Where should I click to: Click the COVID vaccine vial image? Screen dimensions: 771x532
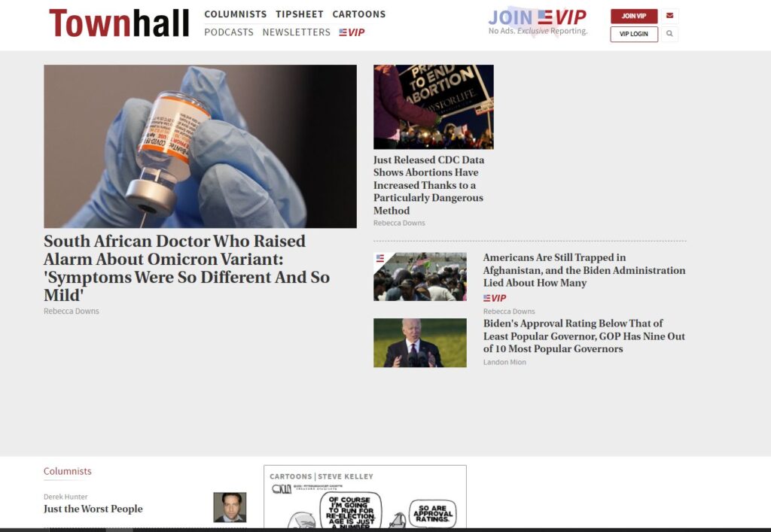[x=200, y=147]
